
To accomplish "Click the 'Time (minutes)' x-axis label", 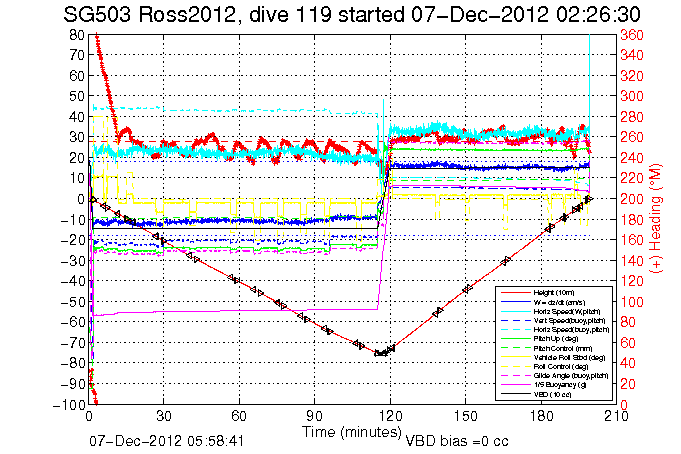I will tap(351, 432).
